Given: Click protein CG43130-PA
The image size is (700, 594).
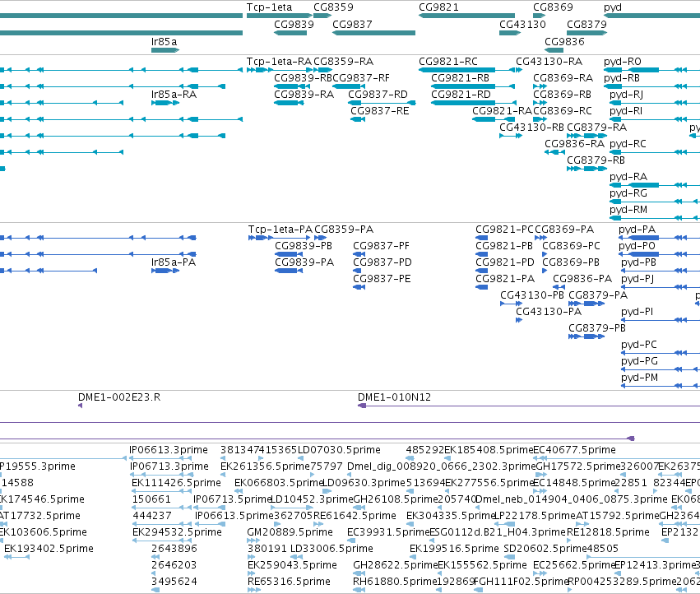Looking at the screenshot, I should (x=549, y=311).
